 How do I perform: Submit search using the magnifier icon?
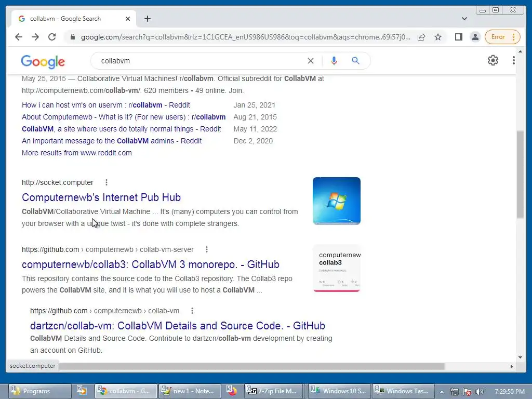pyautogui.click(x=355, y=61)
